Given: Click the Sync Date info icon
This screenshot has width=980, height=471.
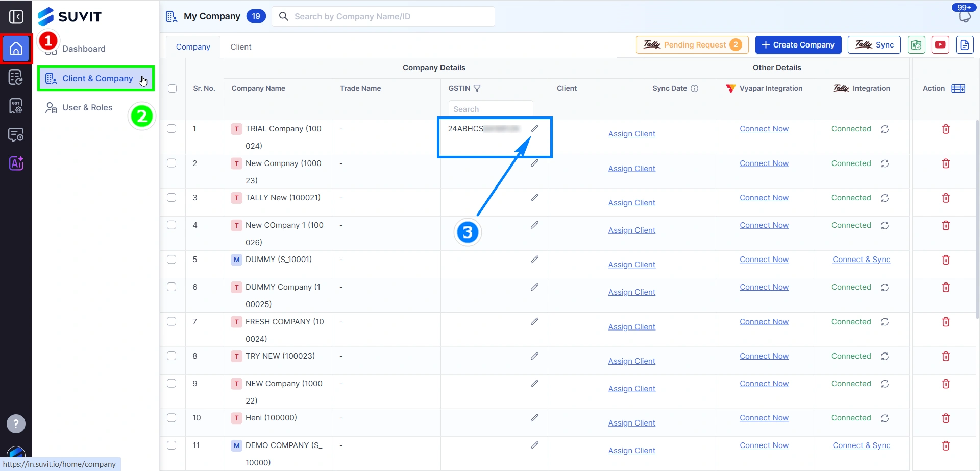Looking at the screenshot, I should click(x=694, y=88).
